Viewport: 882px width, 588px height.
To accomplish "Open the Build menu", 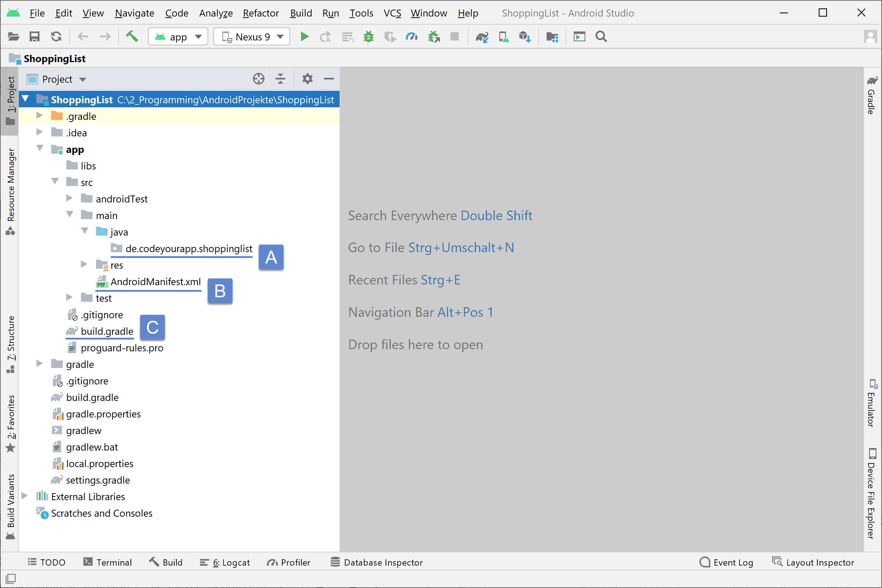I will click(301, 13).
